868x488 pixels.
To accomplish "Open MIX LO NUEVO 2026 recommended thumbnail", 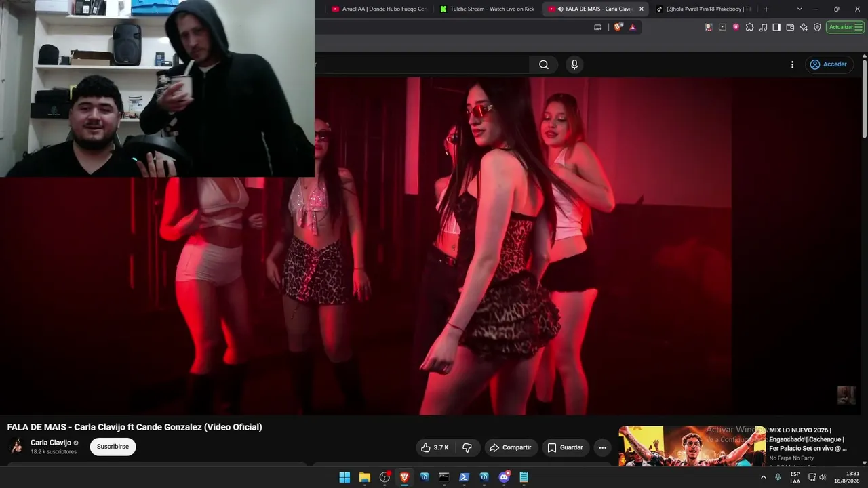I will click(x=692, y=446).
